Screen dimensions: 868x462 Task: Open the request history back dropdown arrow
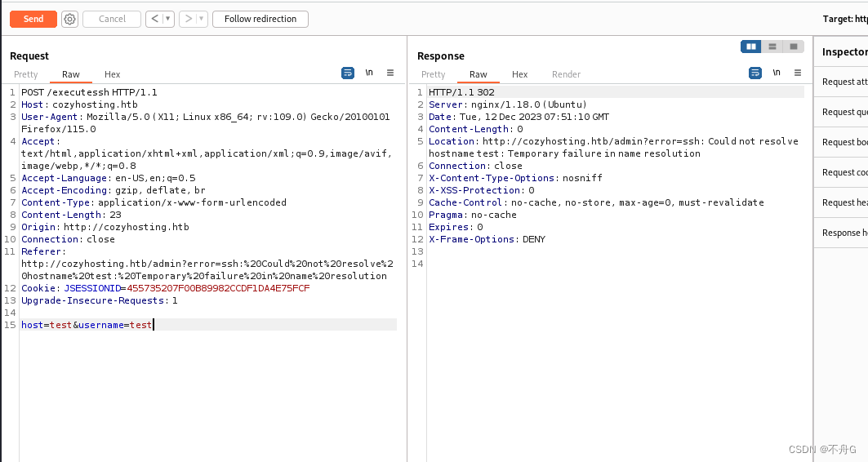click(168, 19)
